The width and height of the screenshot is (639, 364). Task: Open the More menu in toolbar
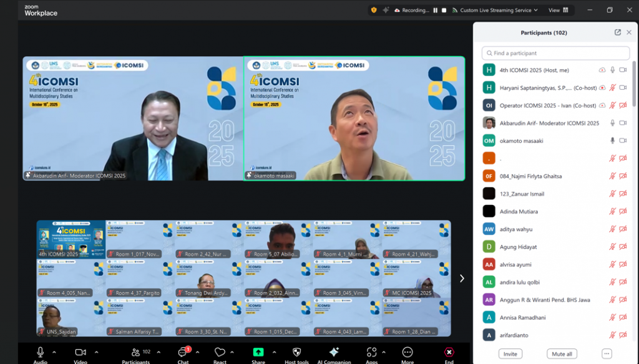pos(407,353)
